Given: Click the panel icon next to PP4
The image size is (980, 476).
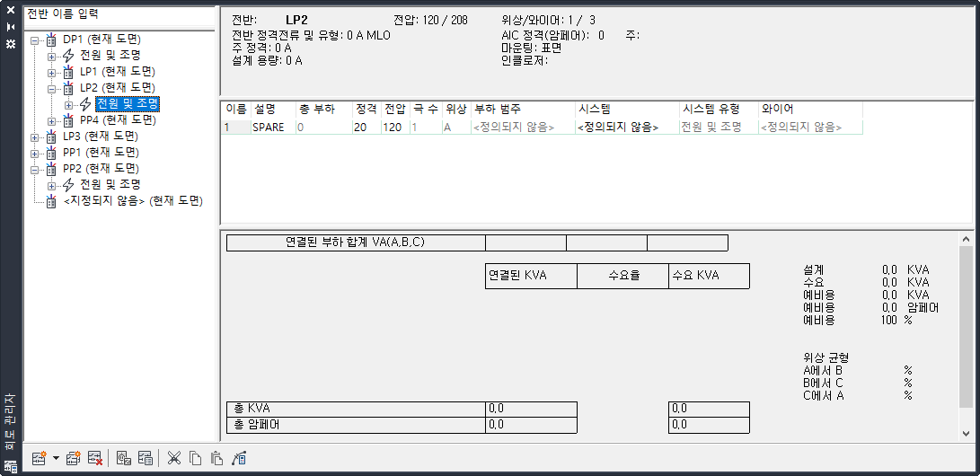Looking at the screenshot, I should coord(68,120).
